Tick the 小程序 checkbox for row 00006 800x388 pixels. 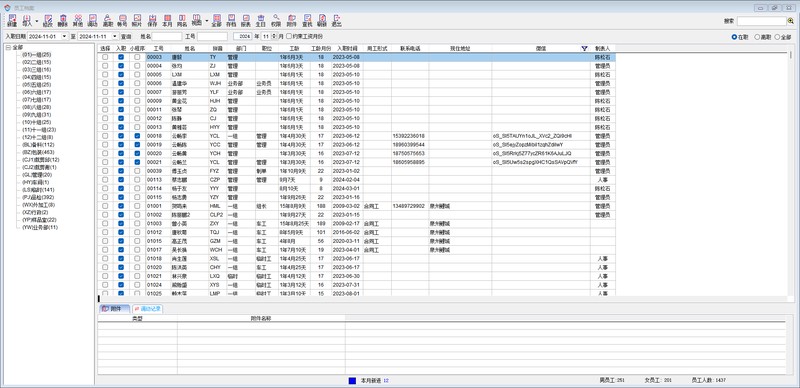point(137,83)
